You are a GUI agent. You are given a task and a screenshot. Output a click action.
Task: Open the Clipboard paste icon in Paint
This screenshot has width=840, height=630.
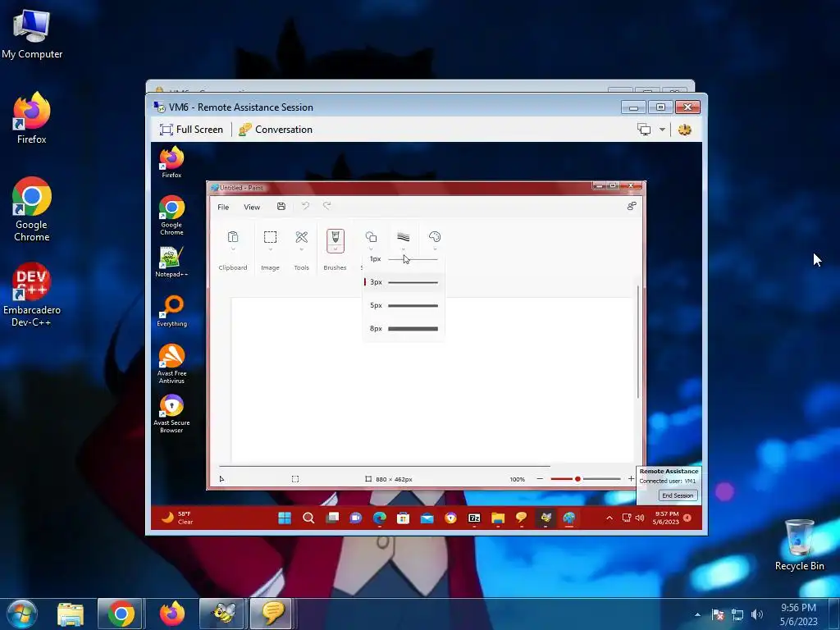tap(232, 237)
